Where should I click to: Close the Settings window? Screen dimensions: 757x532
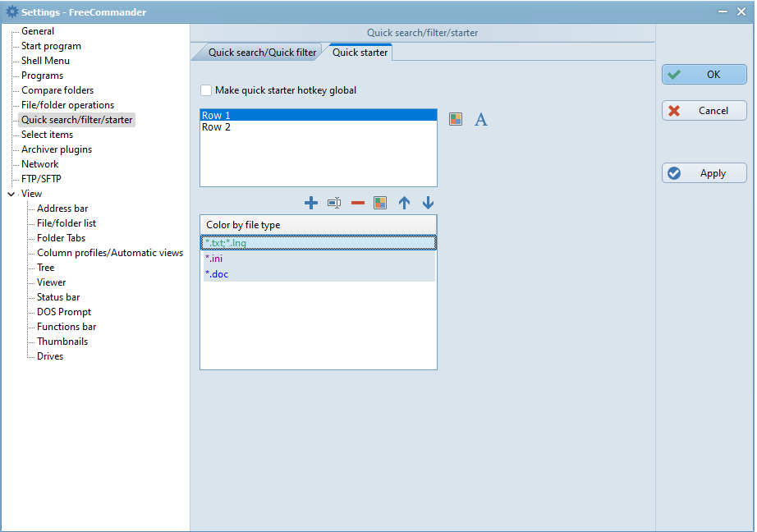coord(741,11)
